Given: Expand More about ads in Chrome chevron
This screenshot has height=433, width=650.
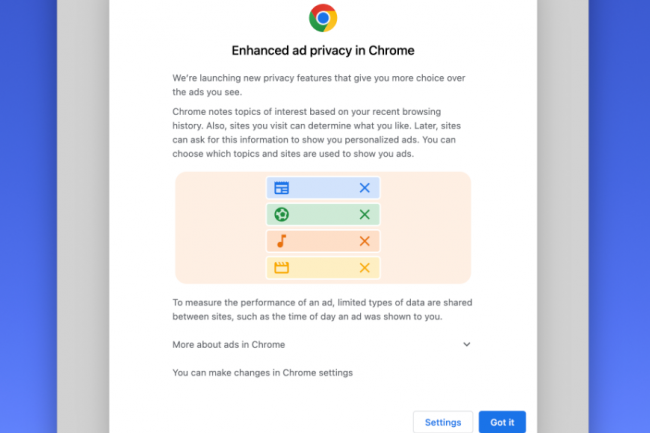Looking at the screenshot, I should coord(466,344).
